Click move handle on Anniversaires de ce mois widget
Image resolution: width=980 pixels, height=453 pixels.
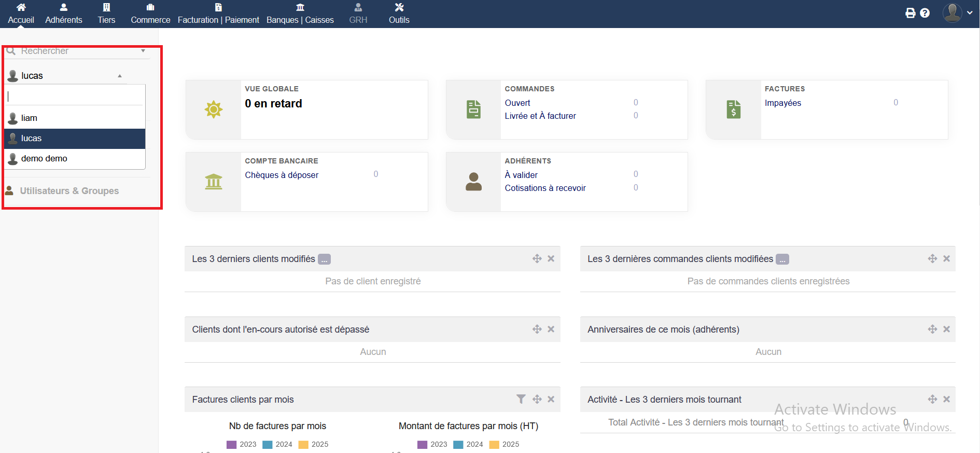pos(932,329)
